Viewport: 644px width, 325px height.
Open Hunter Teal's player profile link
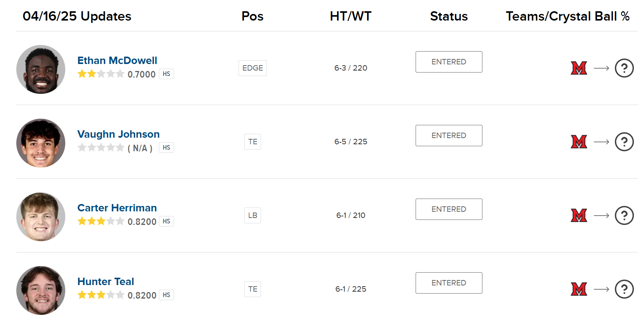click(106, 282)
